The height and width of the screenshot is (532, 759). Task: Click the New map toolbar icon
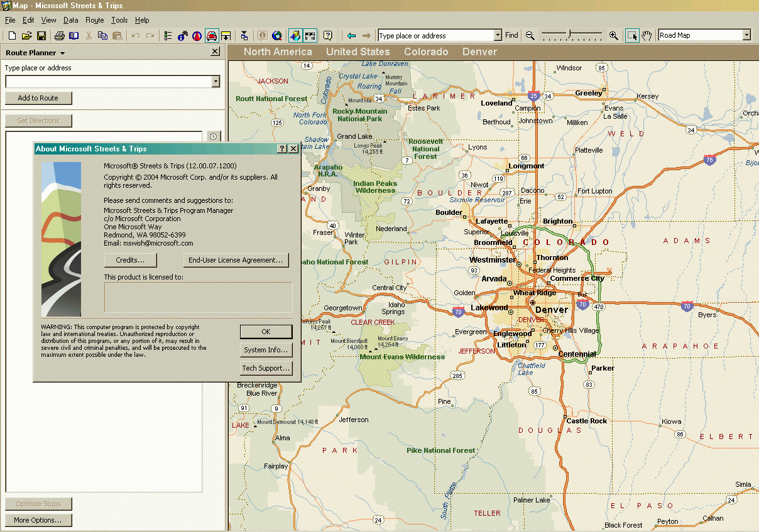[x=11, y=36]
